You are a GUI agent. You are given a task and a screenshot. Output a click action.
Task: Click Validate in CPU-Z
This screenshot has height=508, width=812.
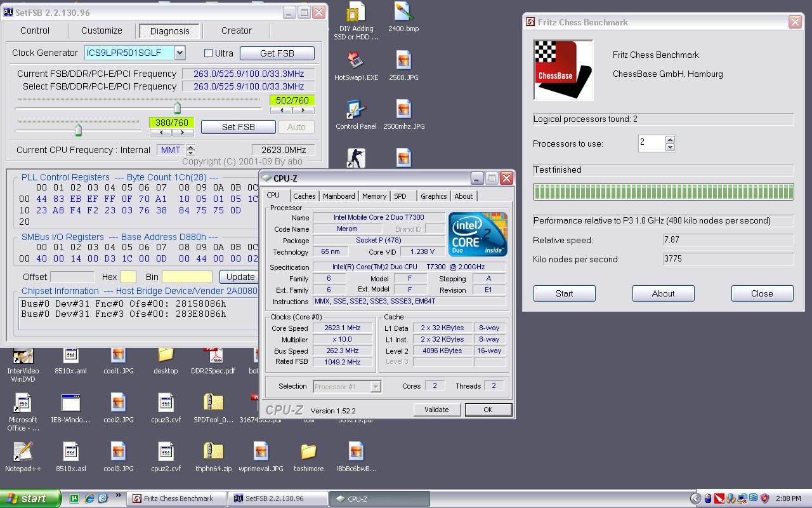click(436, 410)
